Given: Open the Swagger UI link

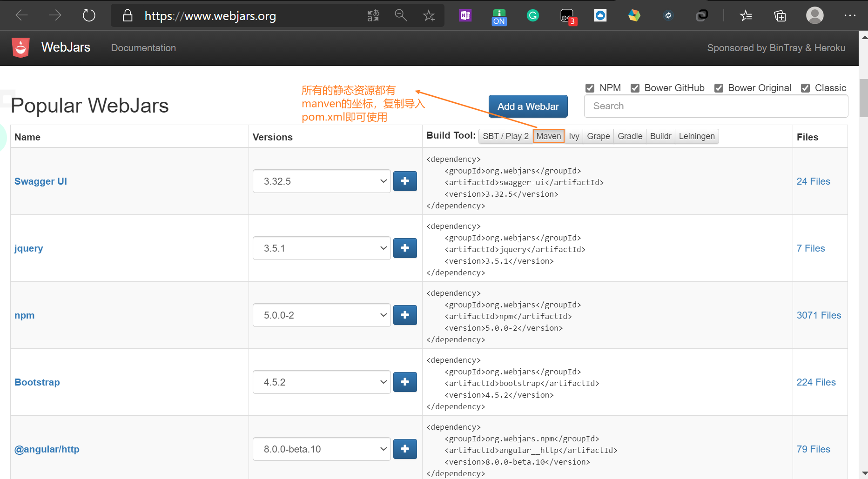Looking at the screenshot, I should click(x=40, y=181).
